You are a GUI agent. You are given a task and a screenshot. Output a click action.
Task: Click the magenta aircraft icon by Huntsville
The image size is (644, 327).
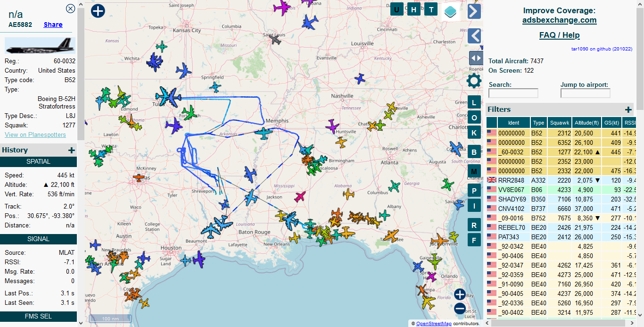pos(332,126)
